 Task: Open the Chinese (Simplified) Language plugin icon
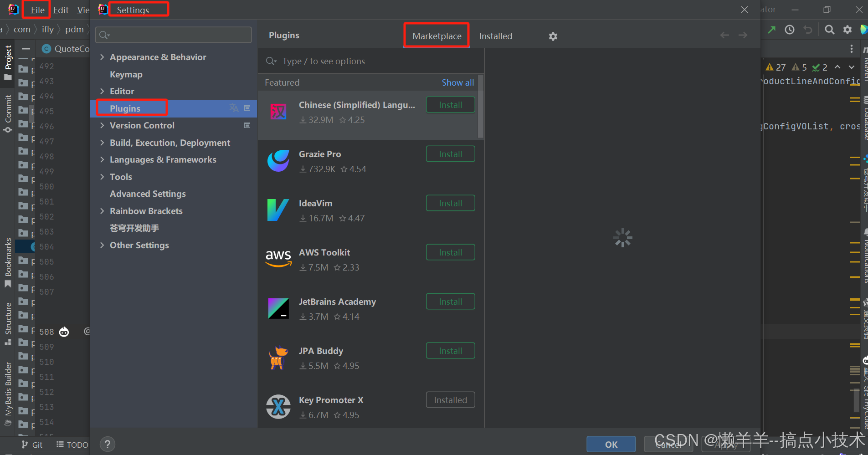pos(278,112)
